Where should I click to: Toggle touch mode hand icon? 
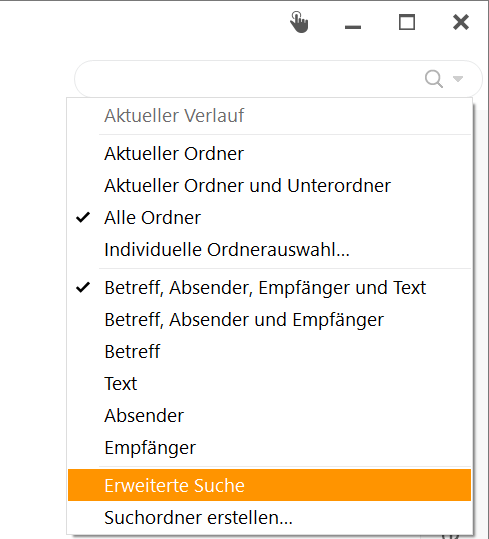[299, 22]
